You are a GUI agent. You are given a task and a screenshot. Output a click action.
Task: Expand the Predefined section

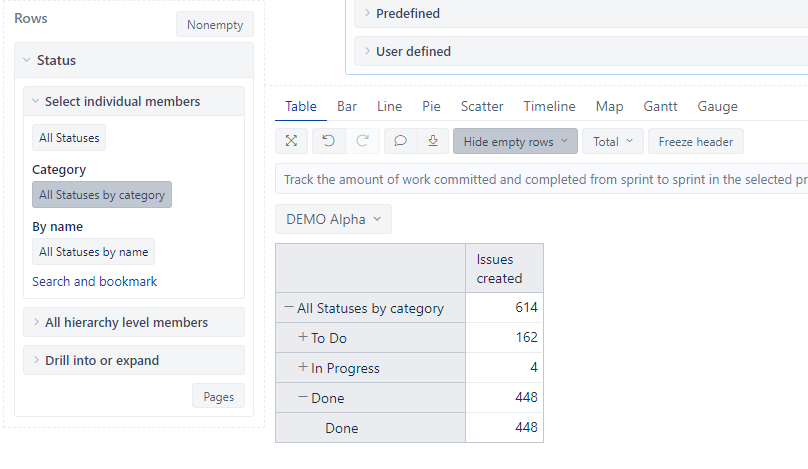tap(408, 13)
